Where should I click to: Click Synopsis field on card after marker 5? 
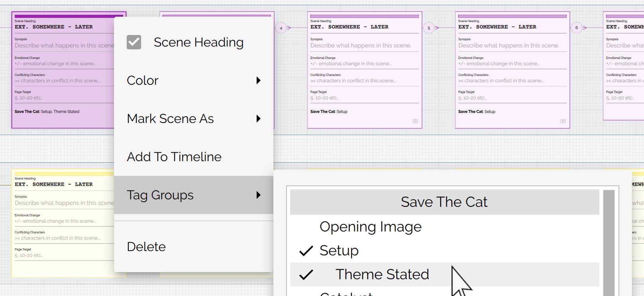pyautogui.click(x=512, y=45)
